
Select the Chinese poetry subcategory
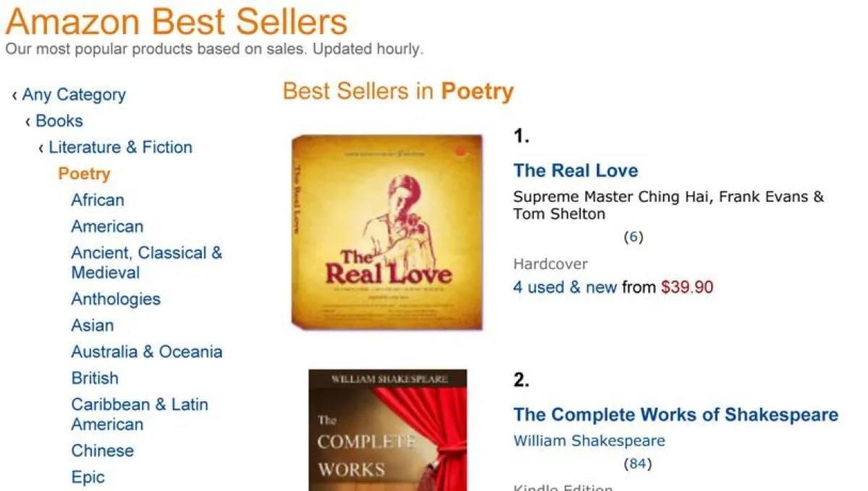[x=102, y=451]
